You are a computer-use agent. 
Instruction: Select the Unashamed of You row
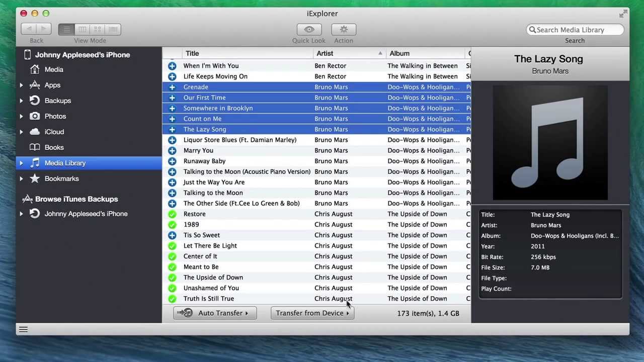click(x=316, y=288)
